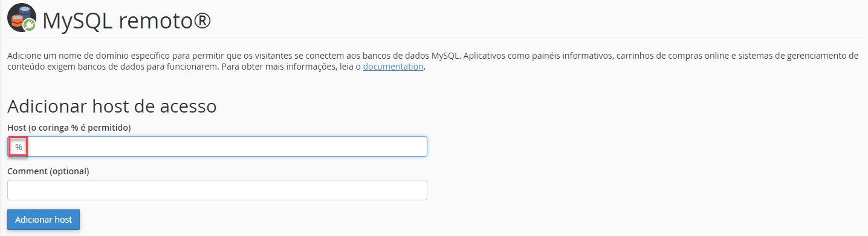
Task: Focus the Comment (optional) input field
Action: pyautogui.click(x=217, y=190)
